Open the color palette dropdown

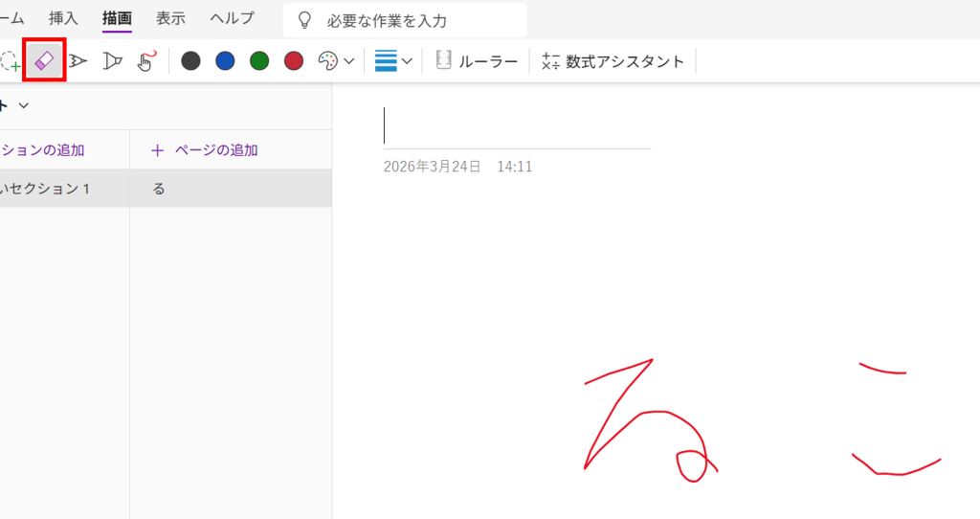336,61
